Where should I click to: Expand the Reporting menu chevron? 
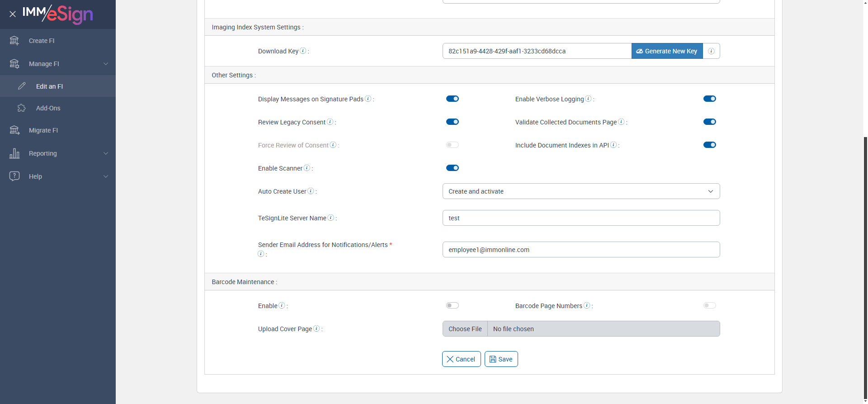pos(106,153)
